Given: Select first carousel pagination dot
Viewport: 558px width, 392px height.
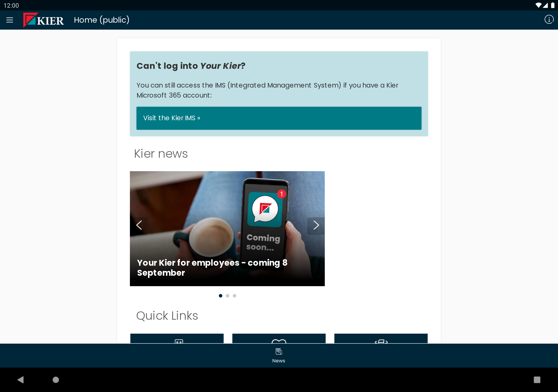Looking at the screenshot, I should coord(220,296).
